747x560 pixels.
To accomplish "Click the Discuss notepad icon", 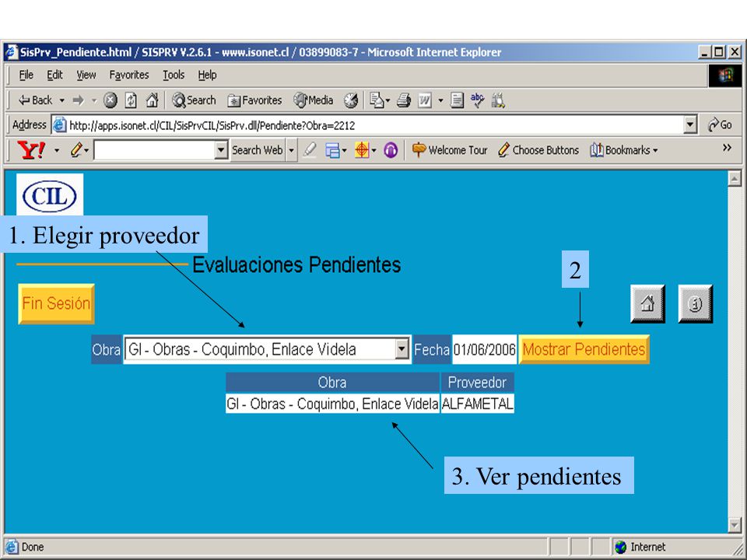I will [x=457, y=100].
